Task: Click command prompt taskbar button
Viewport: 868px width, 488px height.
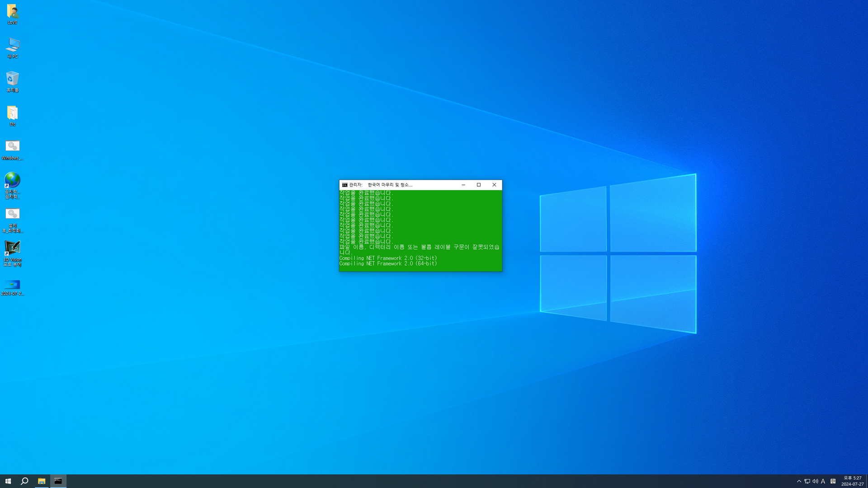Action: click(x=58, y=481)
